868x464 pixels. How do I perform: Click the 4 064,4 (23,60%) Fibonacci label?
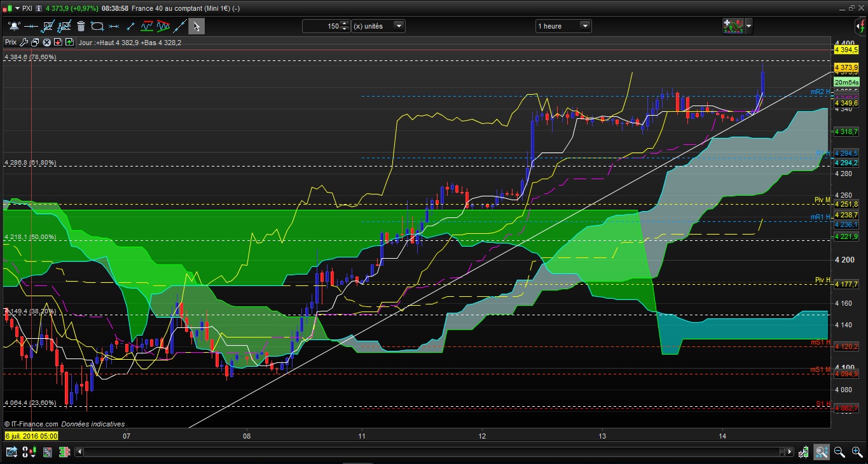click(x=30, y=403)
